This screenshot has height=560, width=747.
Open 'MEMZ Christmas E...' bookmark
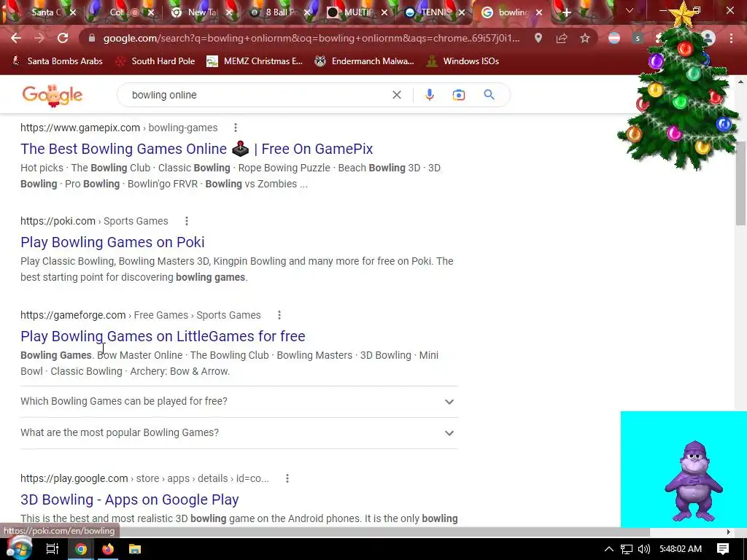255,61
